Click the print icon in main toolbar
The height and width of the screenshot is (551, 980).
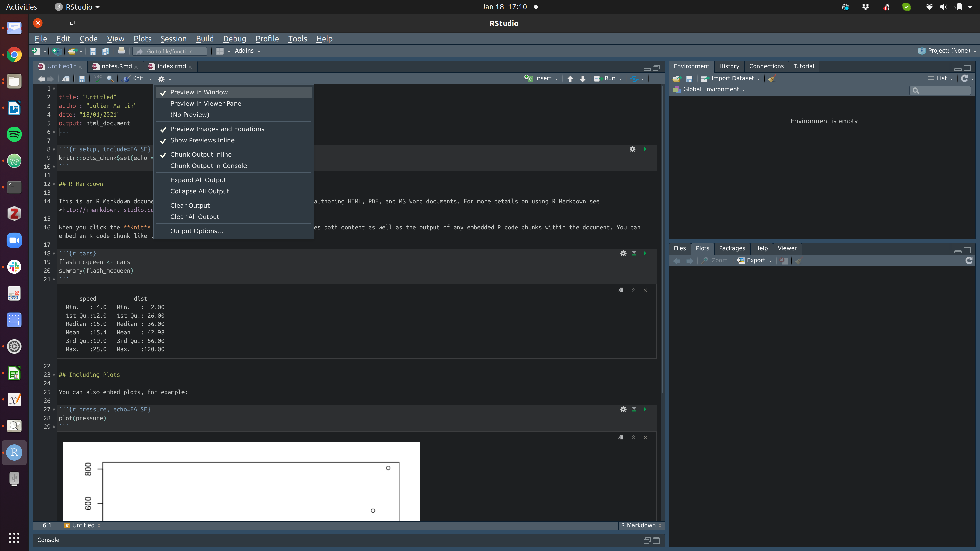coord(121,51)
